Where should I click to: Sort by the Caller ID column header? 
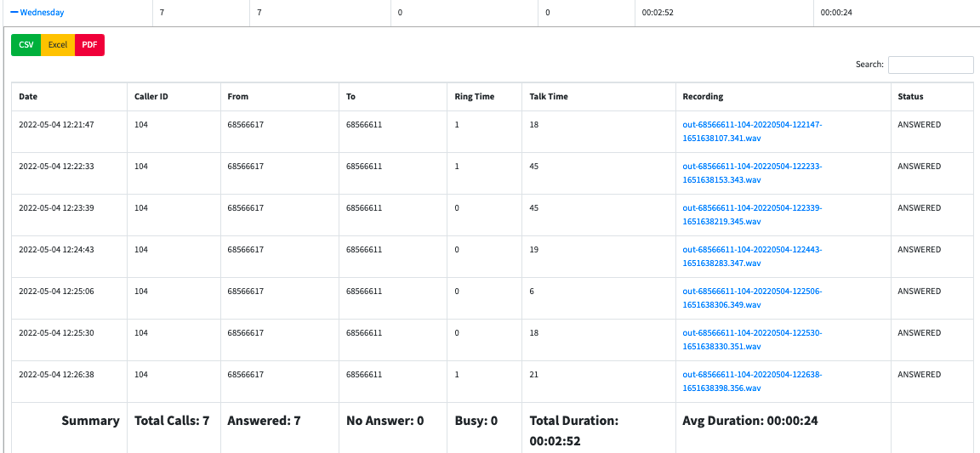[x=174, y=97]
